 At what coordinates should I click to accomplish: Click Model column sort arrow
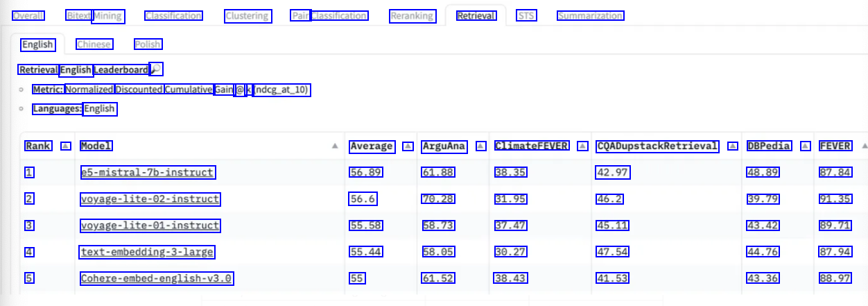[336, 146]
